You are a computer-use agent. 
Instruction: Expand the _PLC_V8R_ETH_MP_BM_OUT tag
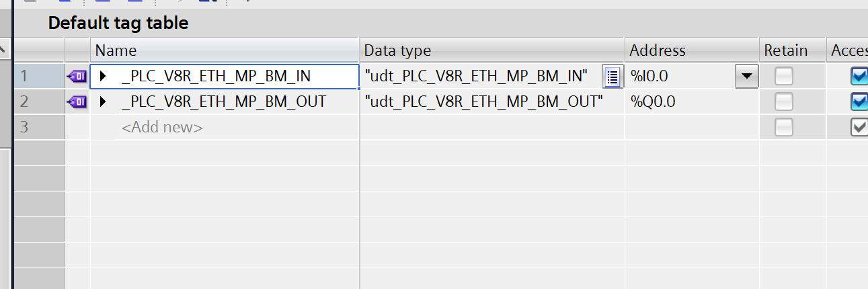coord(103,102)
